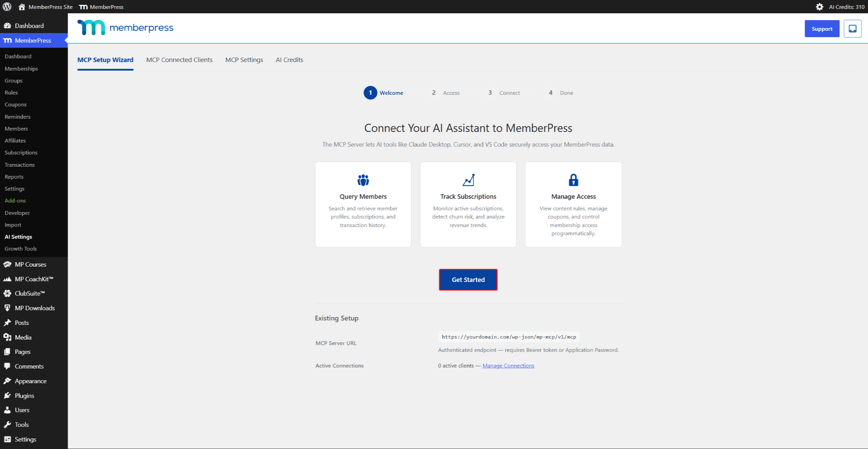Viewport: 868px width, 449px height.
Task: Open MP CoachKit in sidebar
Action: tap(34, 279)
